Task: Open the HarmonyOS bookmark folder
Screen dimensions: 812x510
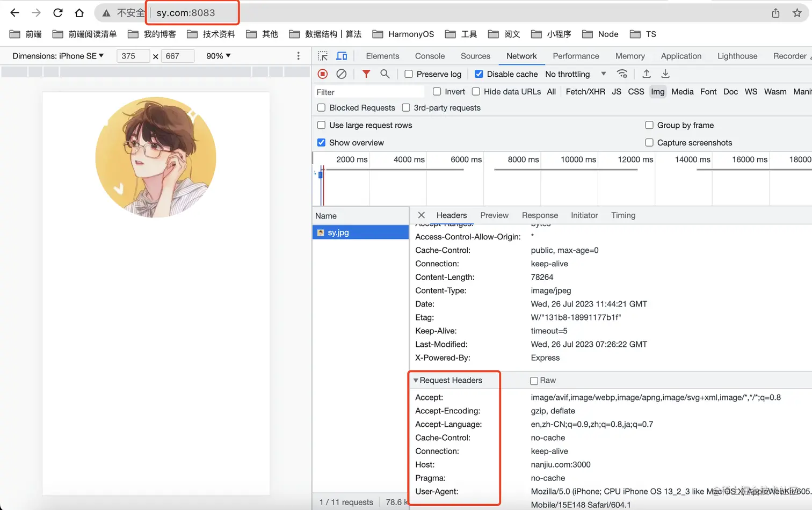Action: coord(403,34)
